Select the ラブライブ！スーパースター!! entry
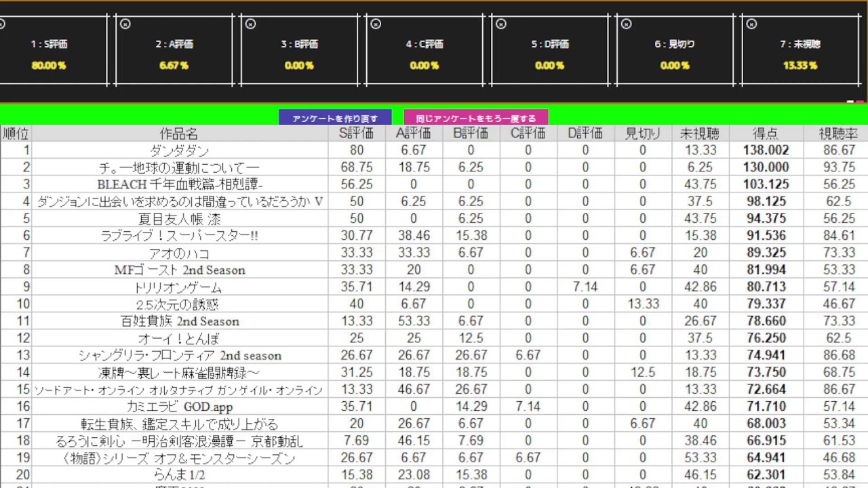This screenshot has width=868, height=488. click(x=179, y=236)
